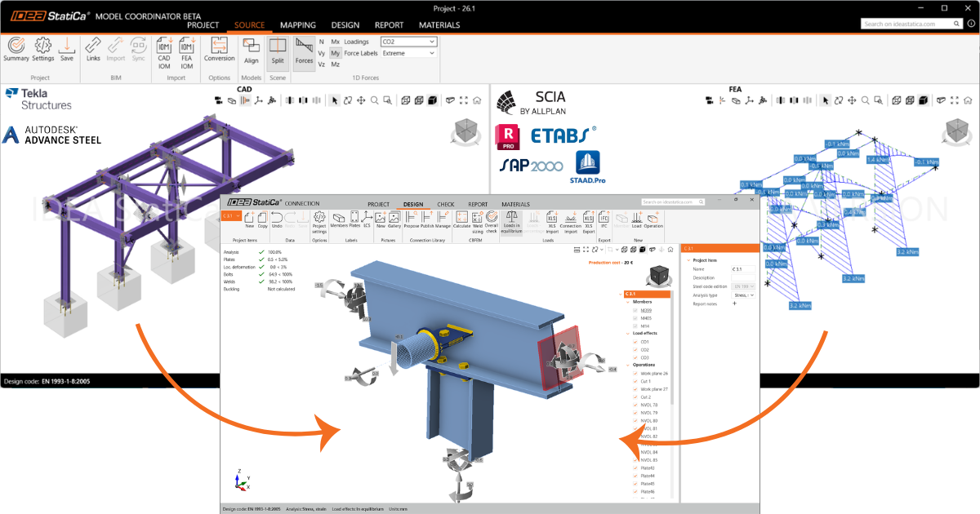This screenshot has height=514, width=980.
Task: Toggle LCS labels in Connection window
Action: tap(367, 219)
